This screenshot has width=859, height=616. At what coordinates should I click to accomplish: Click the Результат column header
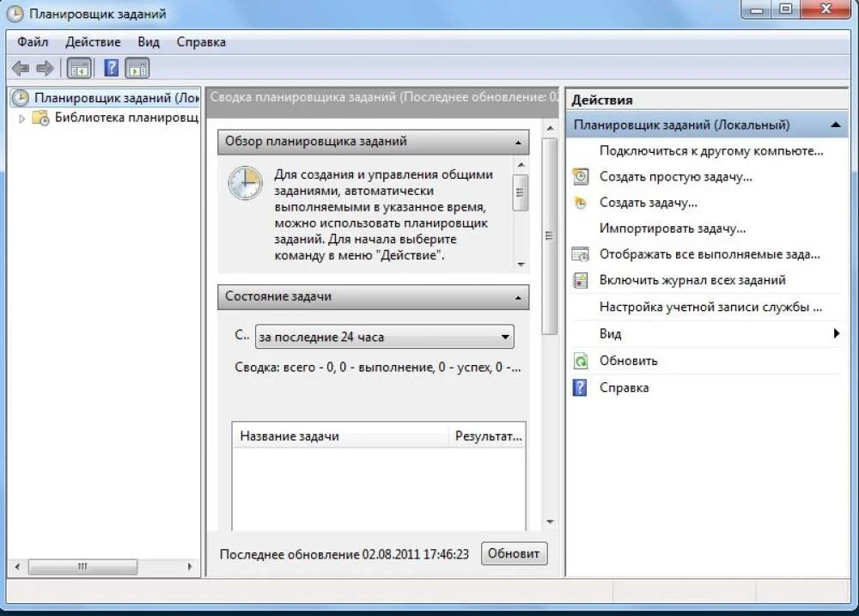[x=487, y=436]
